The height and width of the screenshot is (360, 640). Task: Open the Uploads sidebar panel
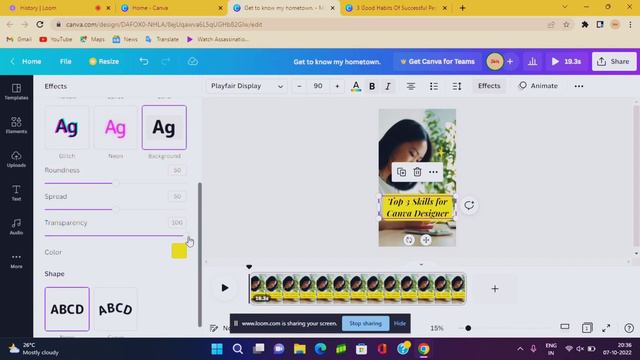[x=16, y=159]
